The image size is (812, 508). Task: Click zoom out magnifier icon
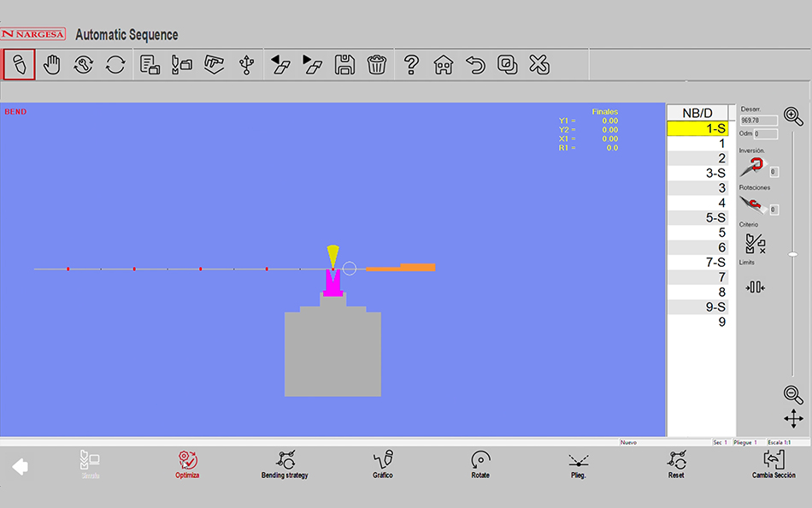(x=793, y=394)
